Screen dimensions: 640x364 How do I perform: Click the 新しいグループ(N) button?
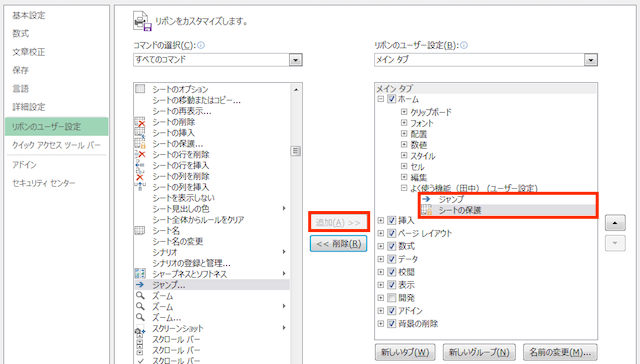[479, 352]
